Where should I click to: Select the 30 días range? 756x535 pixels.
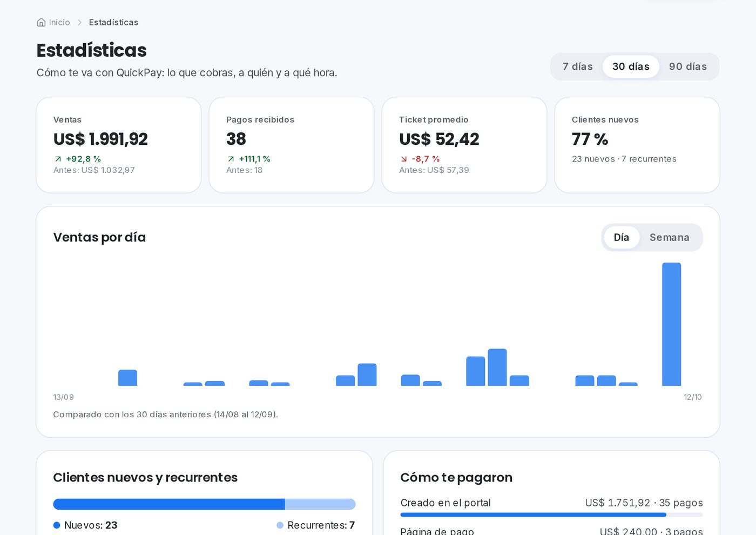(631, 66)
